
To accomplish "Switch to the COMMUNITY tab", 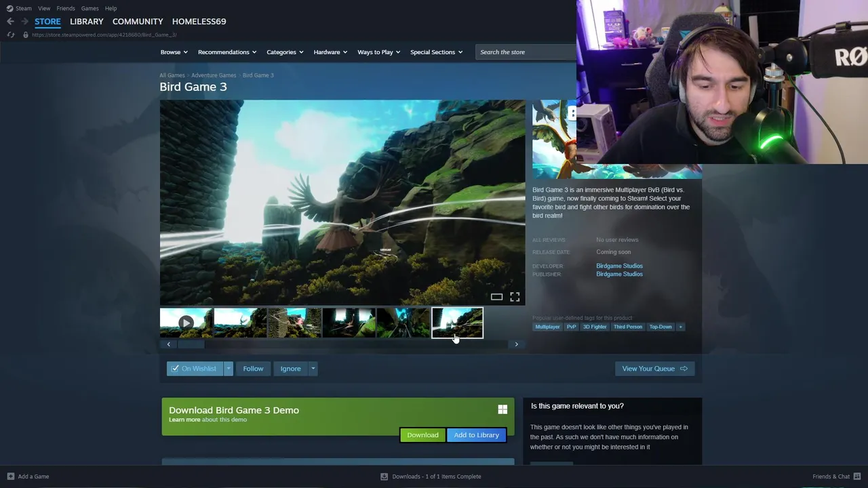I will [138, 22].
